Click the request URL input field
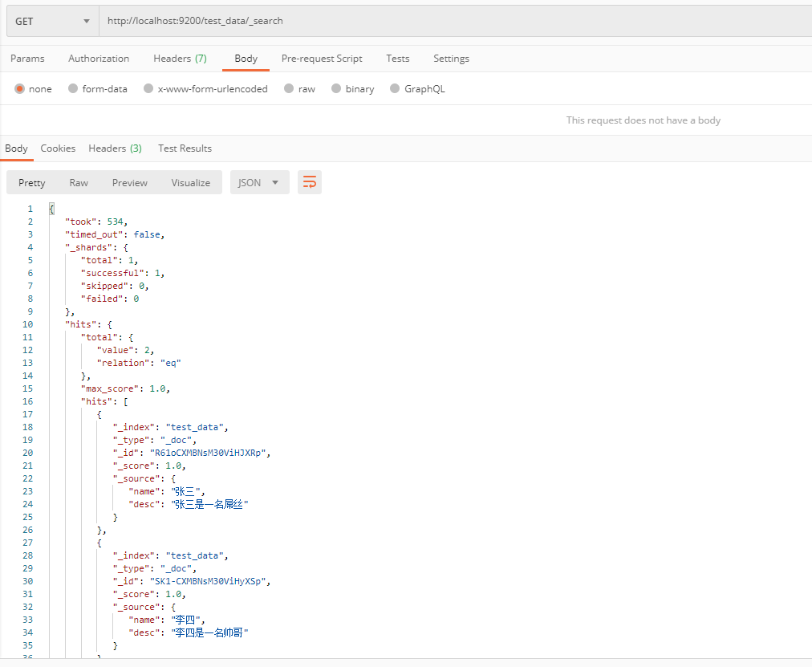Viewport: 812px width, 667px height. pos(455,21)
